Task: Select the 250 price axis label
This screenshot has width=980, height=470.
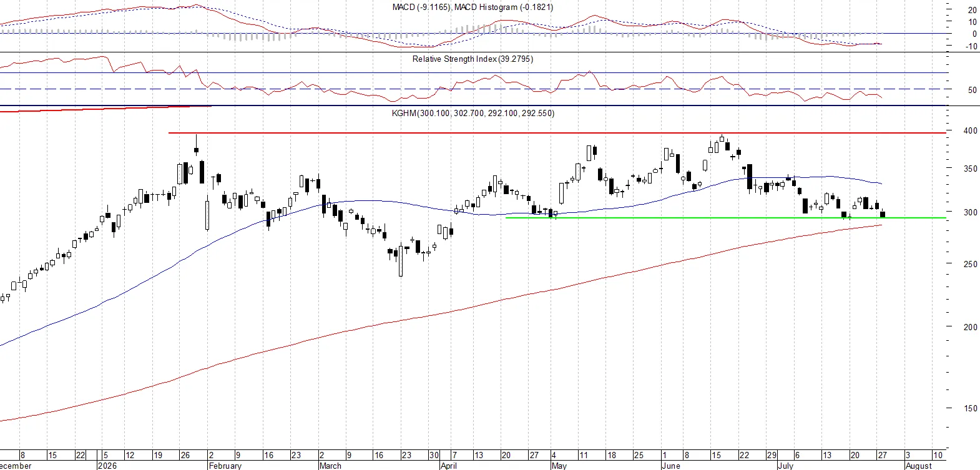Action: tap(971, 264)
